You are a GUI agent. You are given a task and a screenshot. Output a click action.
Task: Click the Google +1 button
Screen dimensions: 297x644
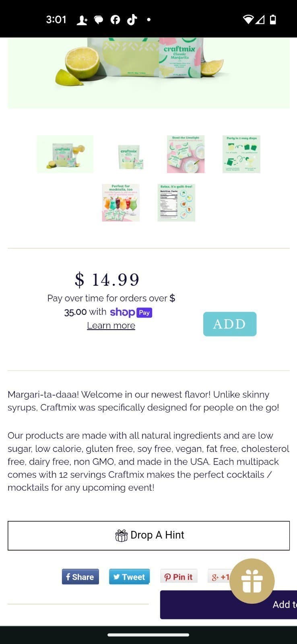(x=221, y=576)
